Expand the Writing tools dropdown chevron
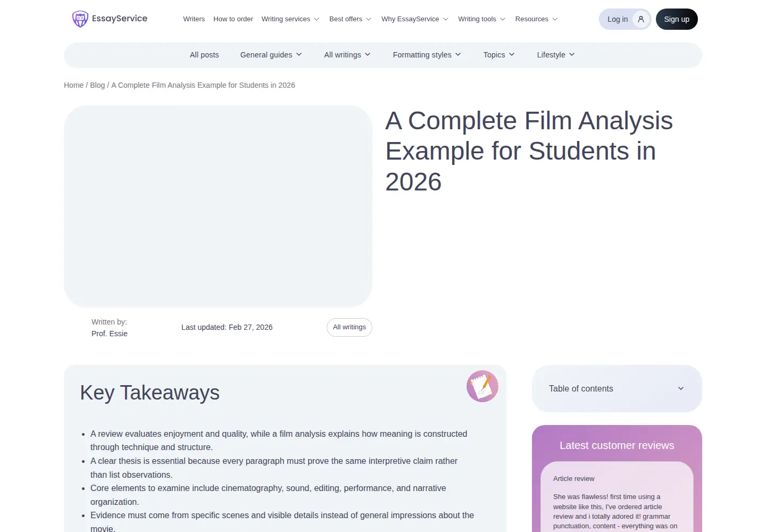 click(503, 19)
